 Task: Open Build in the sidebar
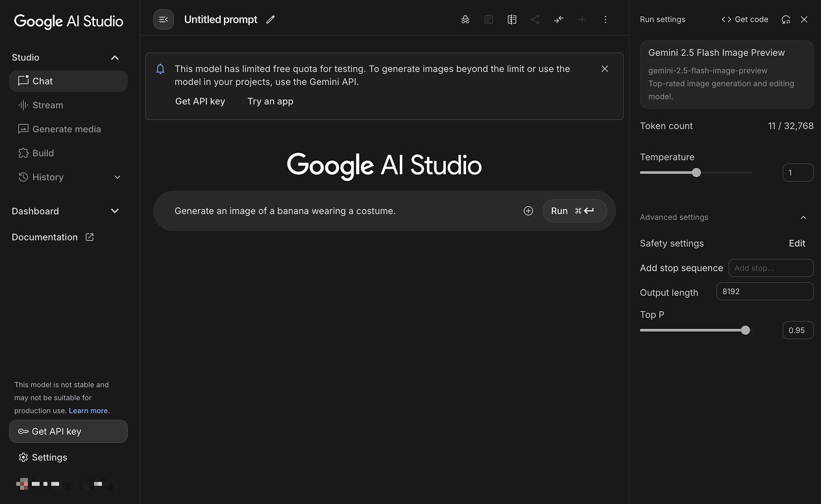point(68,153)
